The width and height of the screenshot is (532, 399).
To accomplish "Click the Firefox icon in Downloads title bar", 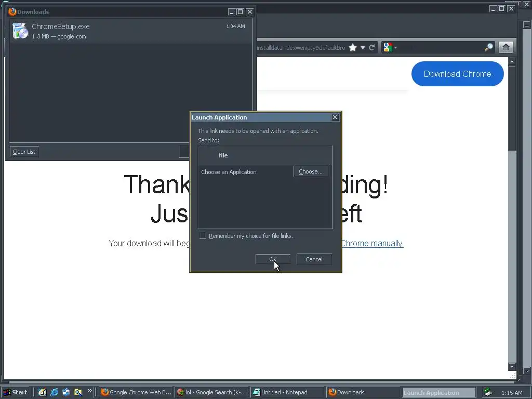I will pyautogui.click(x=12, y=11).
